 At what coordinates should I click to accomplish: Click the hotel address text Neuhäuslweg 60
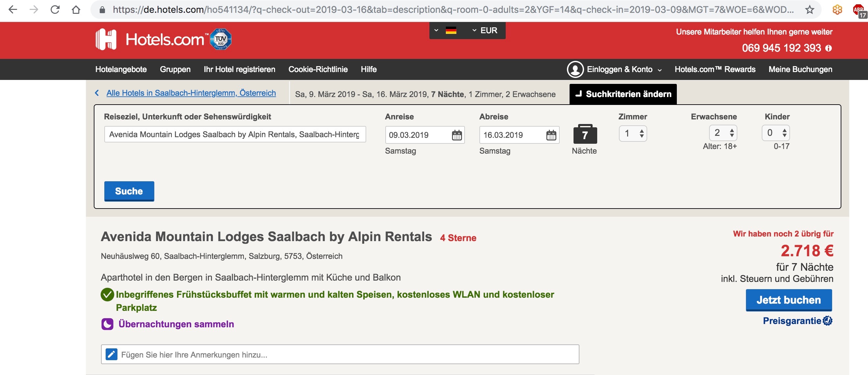click(221, 256)
